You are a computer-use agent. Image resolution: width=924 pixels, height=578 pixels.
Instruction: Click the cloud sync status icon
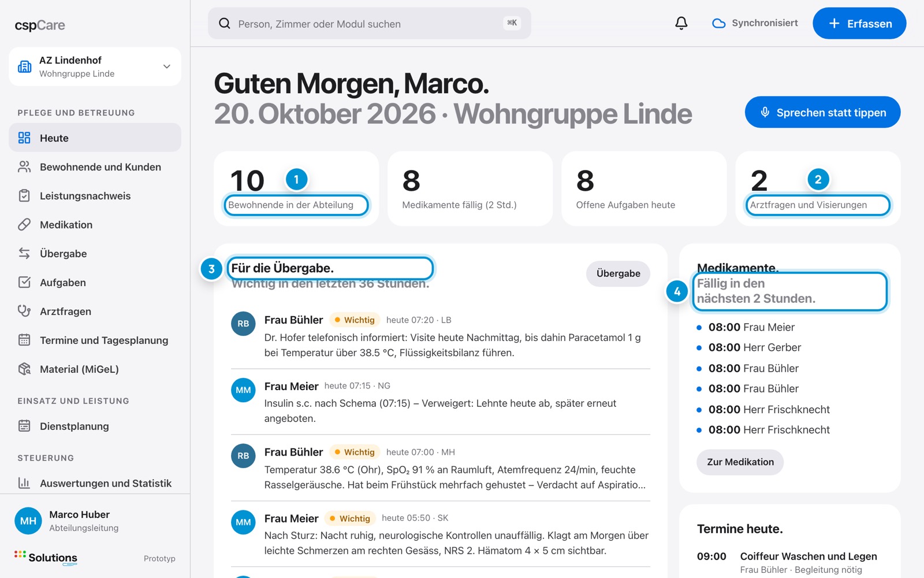[718, 24]
